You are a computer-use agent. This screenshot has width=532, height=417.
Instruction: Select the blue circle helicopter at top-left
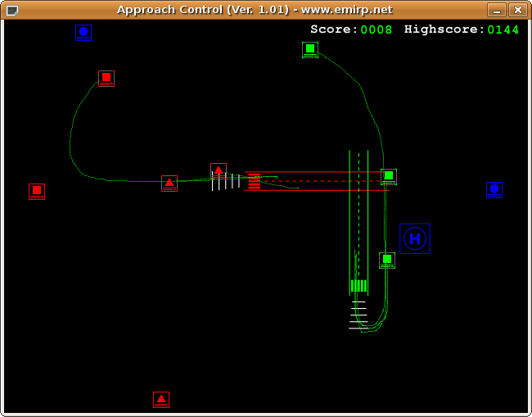(x=83, y=32)
